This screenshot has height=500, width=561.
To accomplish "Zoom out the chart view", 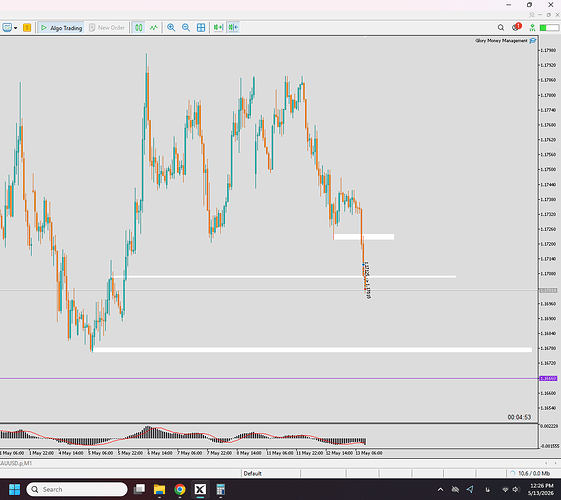I will (x=186, y=28).
